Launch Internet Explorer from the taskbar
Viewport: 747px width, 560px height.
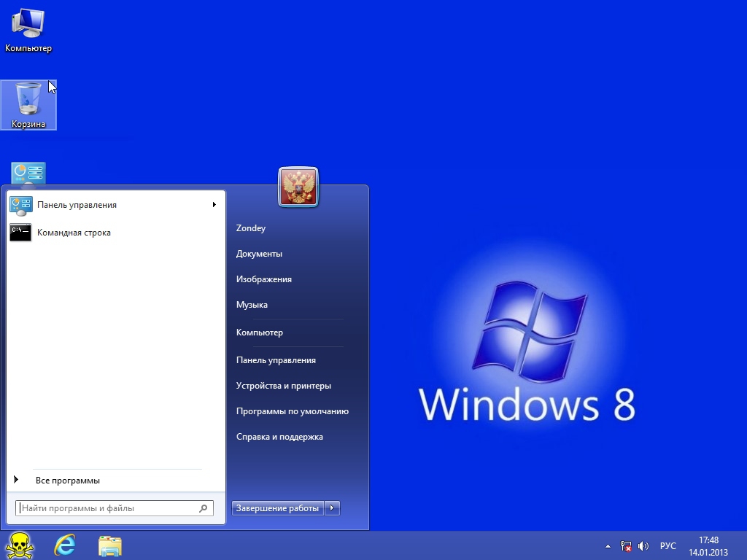click(x=65, y=545)
